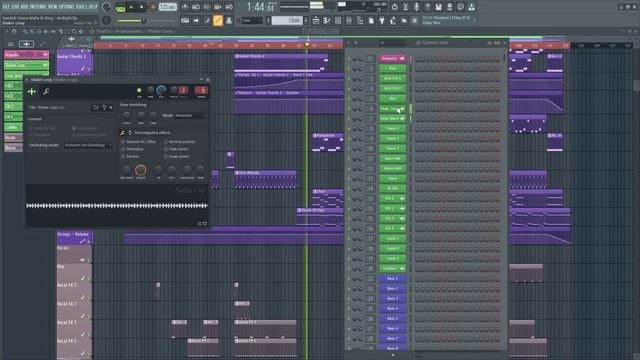Adjust the blue volume knob in Shaker Loop
The width and height of the screenshot is (640, 360).
coord(161,90)
